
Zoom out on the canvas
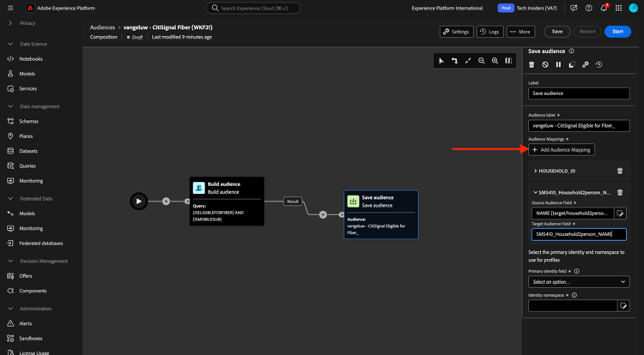click(x=482, y=61)
